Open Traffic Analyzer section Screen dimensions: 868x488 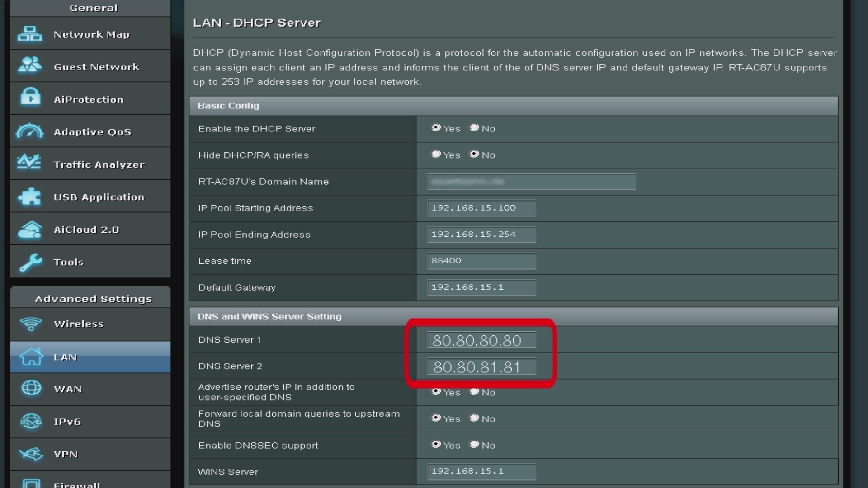90,164
